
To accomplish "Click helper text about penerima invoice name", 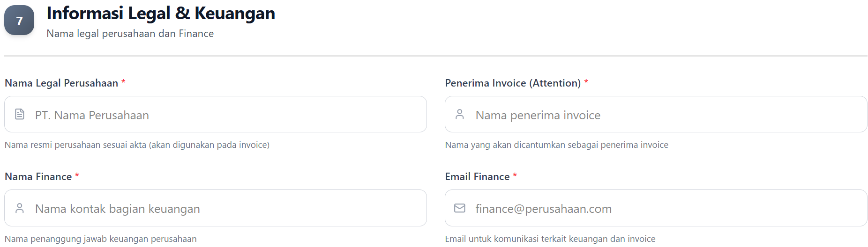I will 556,145.
